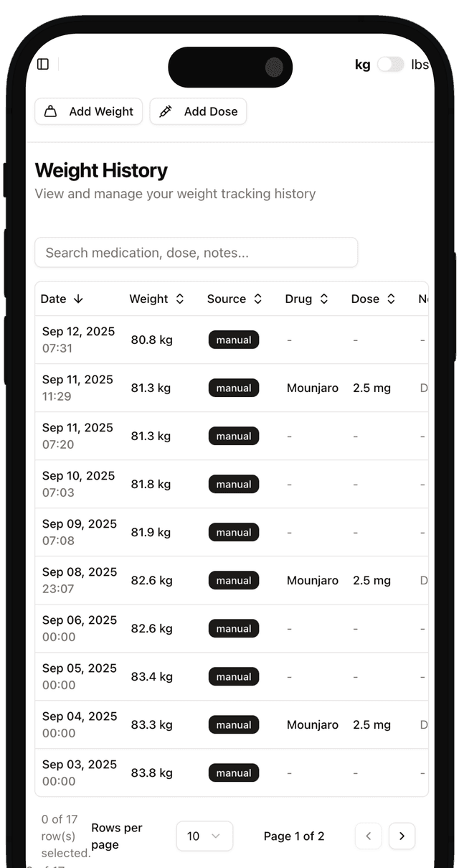The image size is (459, 868).
Task: Expand the 10 rows-per-page selector chevron
Action: pos(219,836)
